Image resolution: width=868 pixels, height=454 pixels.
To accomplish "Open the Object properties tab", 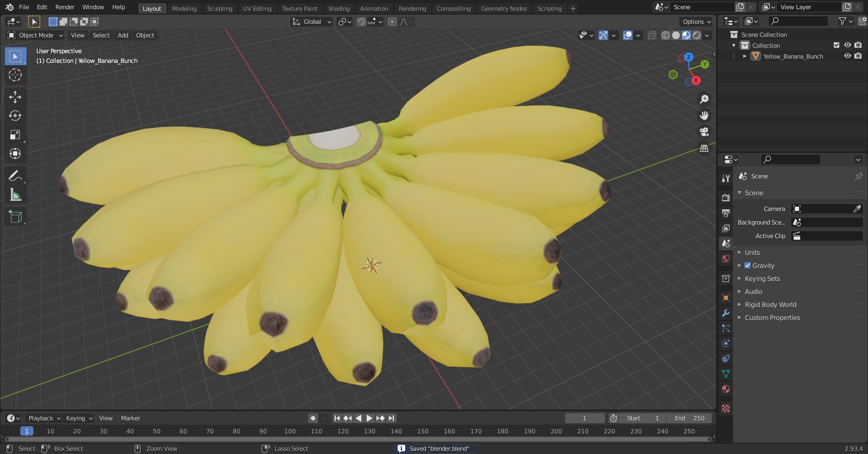I will tap(726, 298).
